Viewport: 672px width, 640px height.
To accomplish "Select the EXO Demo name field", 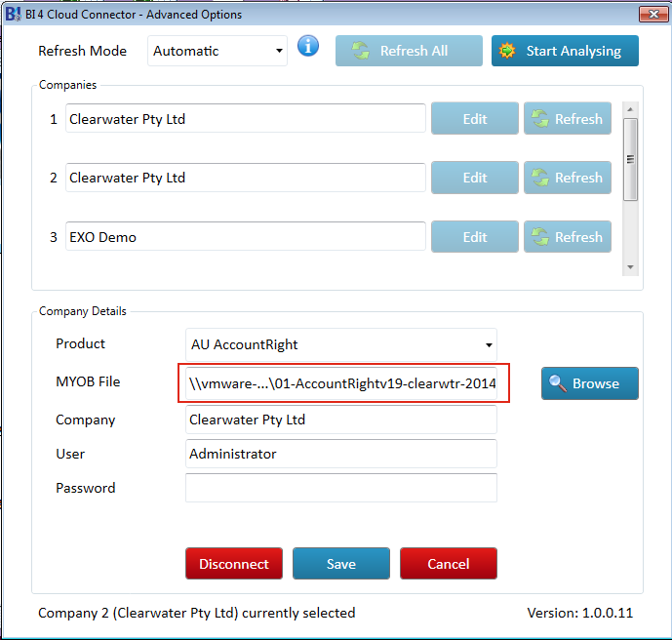I will pyautogui.click(x=246, y=236).
